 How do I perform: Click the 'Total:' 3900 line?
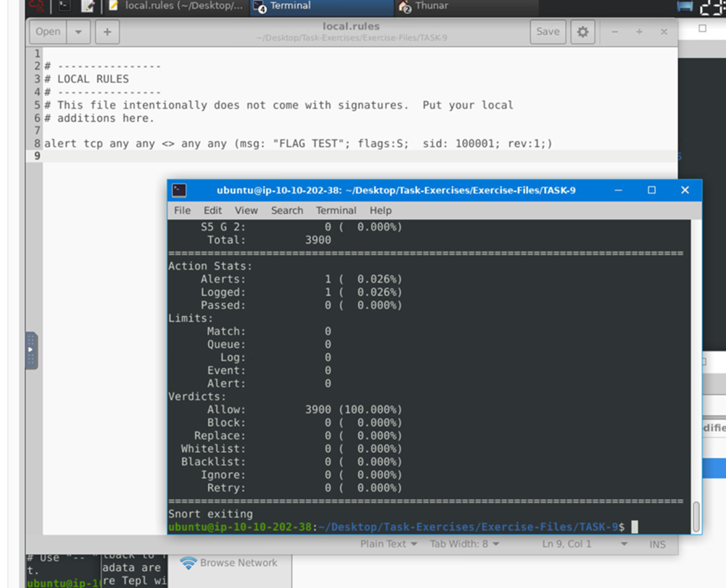pos(268,240)
